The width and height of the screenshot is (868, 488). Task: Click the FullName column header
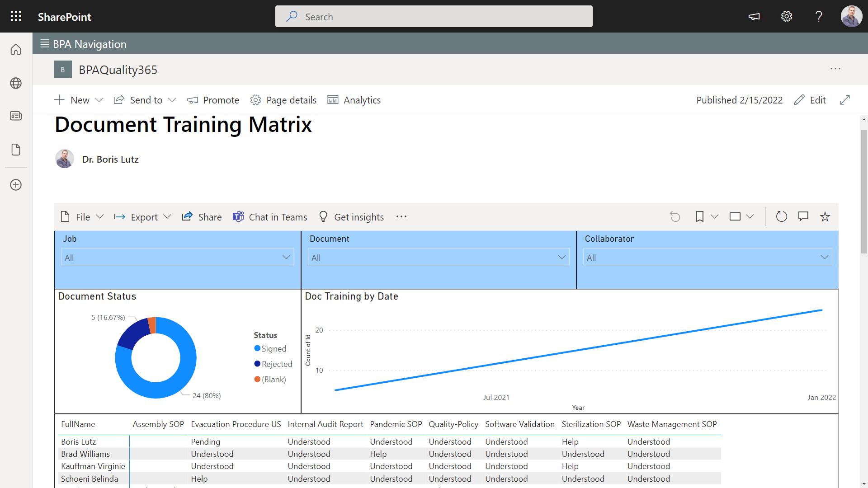(78, 424)
